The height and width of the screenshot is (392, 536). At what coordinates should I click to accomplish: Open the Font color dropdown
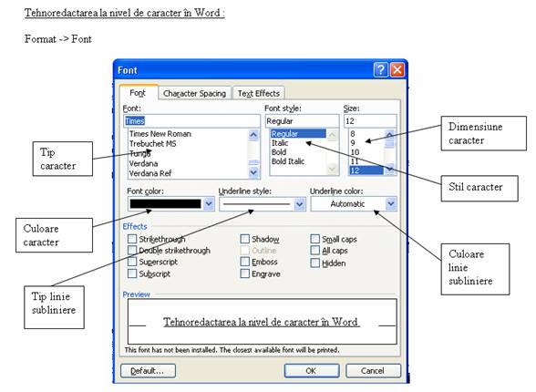(209, 204)
